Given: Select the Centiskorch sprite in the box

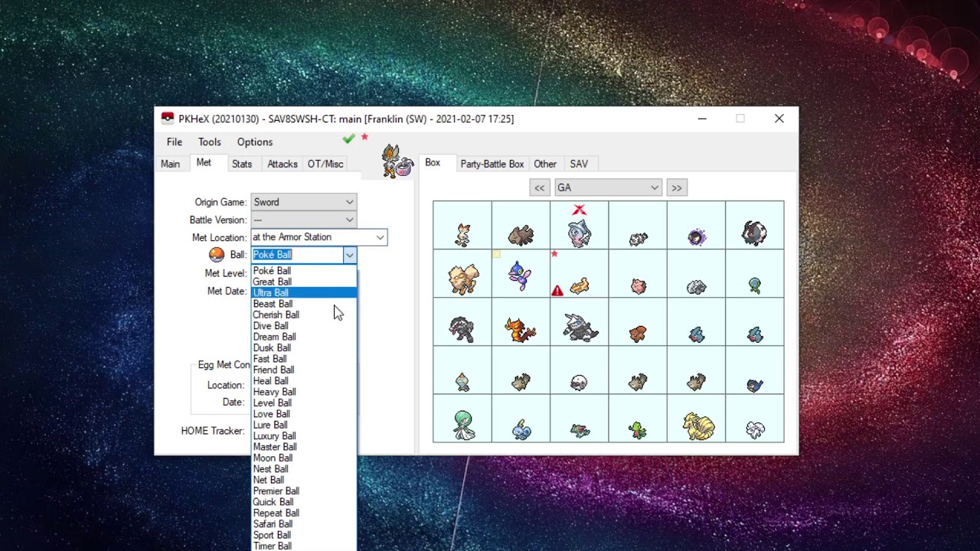Looking at the screenshot, I should tap(520, 330).
